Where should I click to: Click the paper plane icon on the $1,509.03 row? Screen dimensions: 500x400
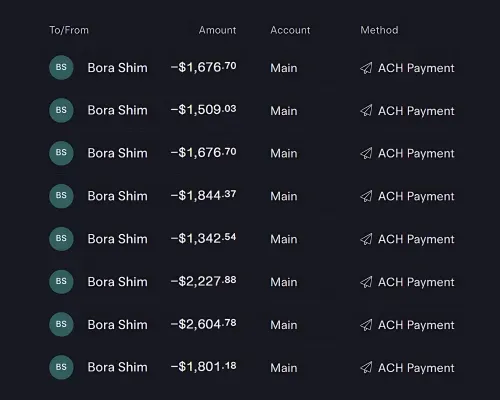point(366,111)
